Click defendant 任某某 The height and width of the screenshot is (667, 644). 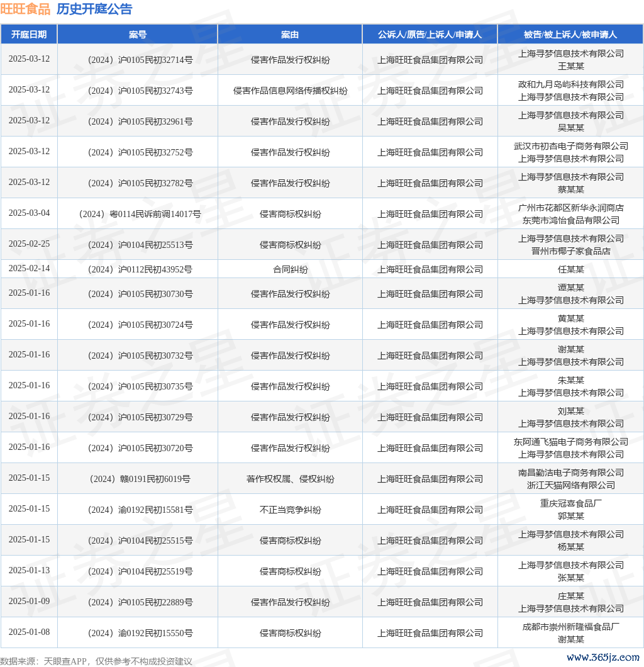coord(571,270)
